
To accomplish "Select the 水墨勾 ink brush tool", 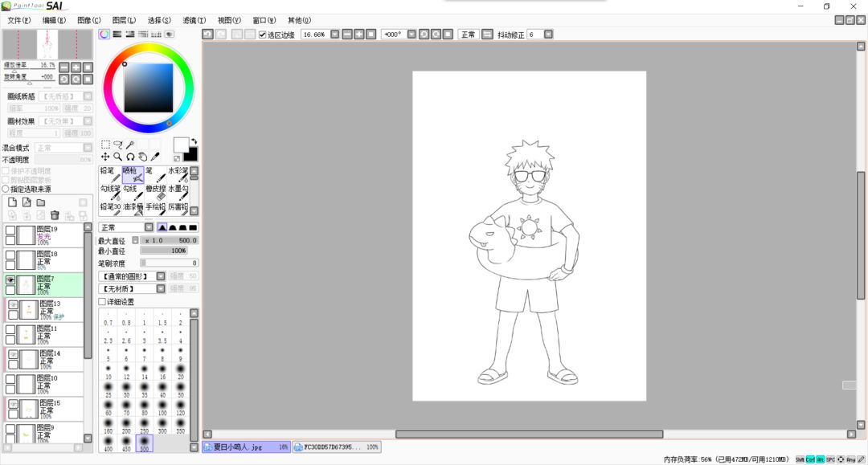I will pos(178,193).
